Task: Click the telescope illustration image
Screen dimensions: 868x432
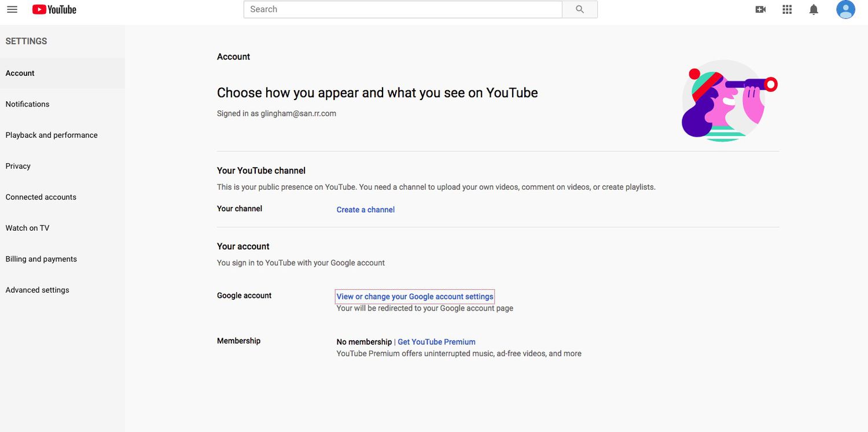Action: click(728, 101)
